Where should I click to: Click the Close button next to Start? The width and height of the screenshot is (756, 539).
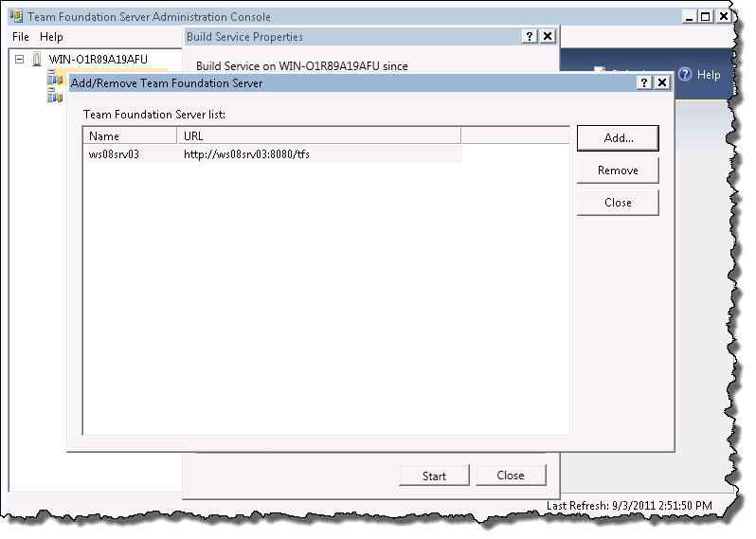(511, 476)
